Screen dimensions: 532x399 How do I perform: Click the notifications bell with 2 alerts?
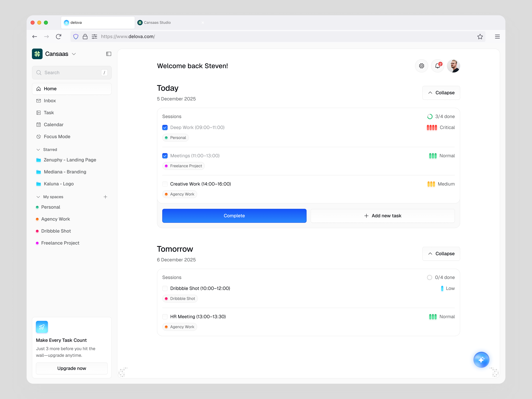[437, 66]
